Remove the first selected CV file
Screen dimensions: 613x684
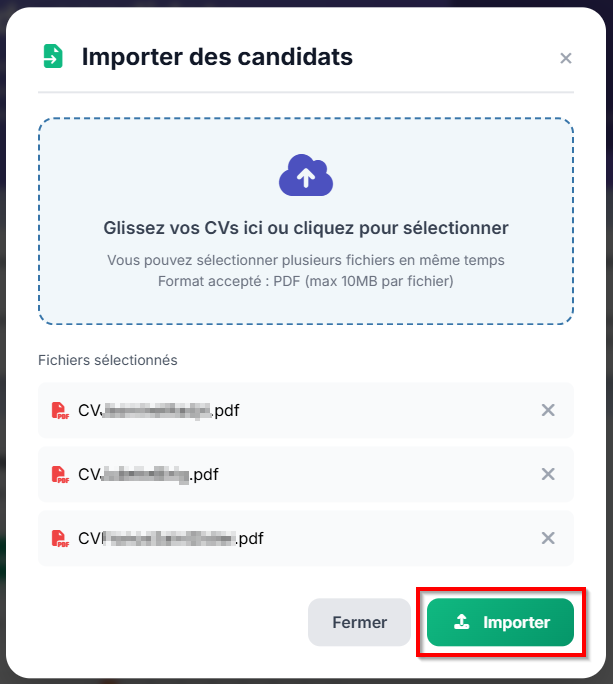548,410
